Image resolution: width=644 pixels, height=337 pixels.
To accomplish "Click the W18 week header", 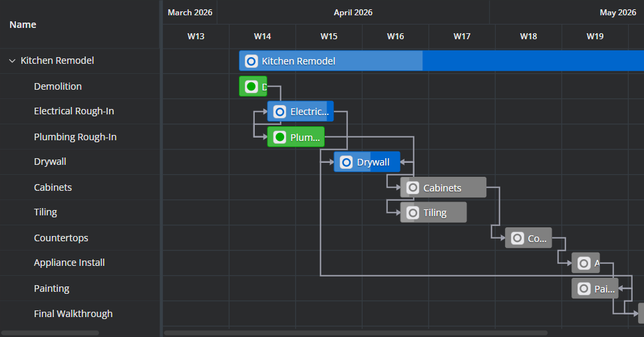I will click(x=529, y=36).
